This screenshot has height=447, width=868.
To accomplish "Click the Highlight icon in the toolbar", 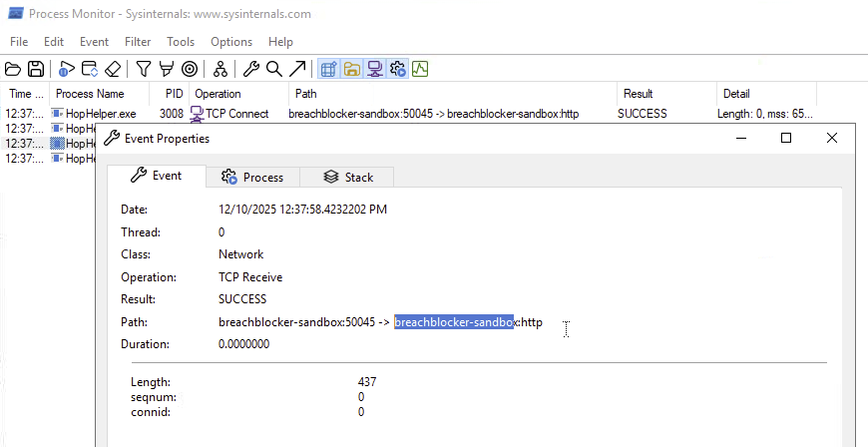I will point(166,69).
